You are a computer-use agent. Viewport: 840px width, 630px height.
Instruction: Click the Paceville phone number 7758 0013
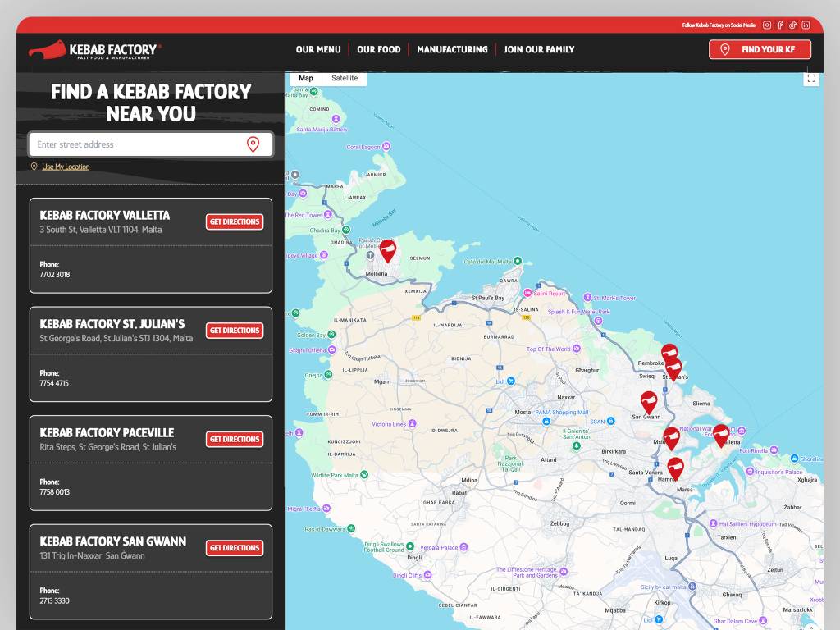[55, 492]
